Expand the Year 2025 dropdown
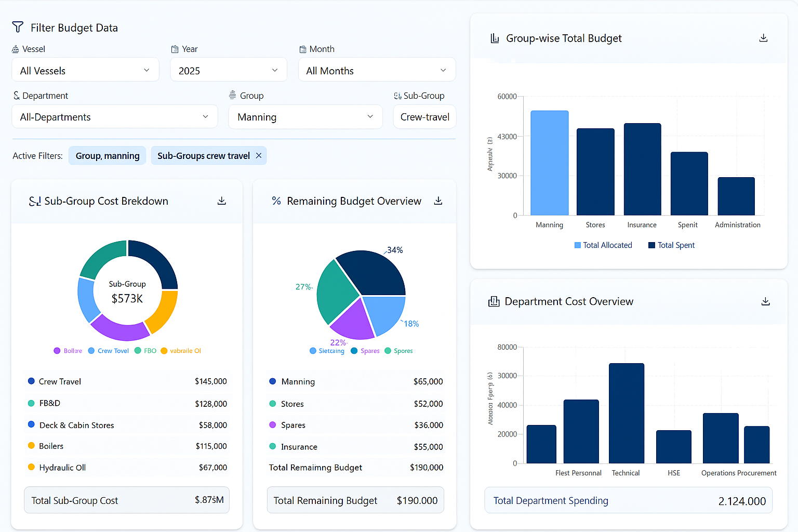The width and height of the screenshot is (798, 532). pos(229,70)
